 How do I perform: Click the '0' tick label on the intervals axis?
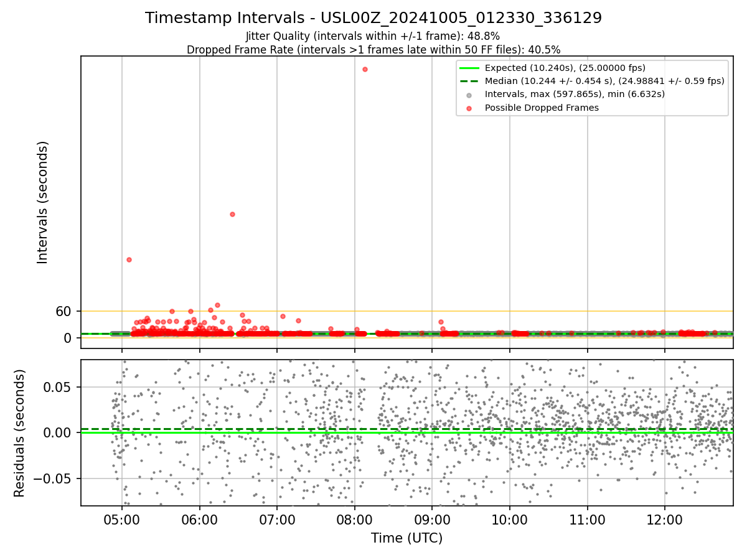(x=68, y=338)
